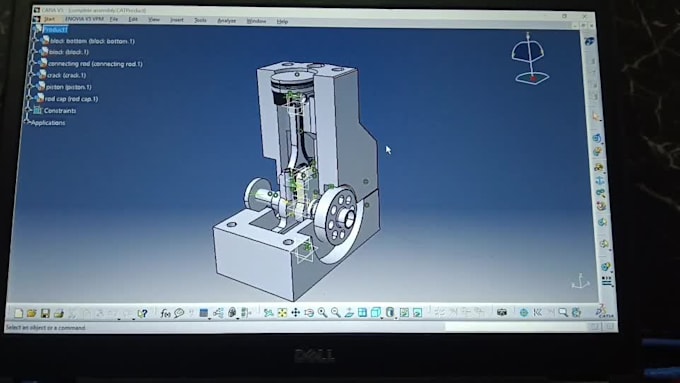The image size is (680, 383).
Task: Open the Edit menu
Action: click(133, 20)
